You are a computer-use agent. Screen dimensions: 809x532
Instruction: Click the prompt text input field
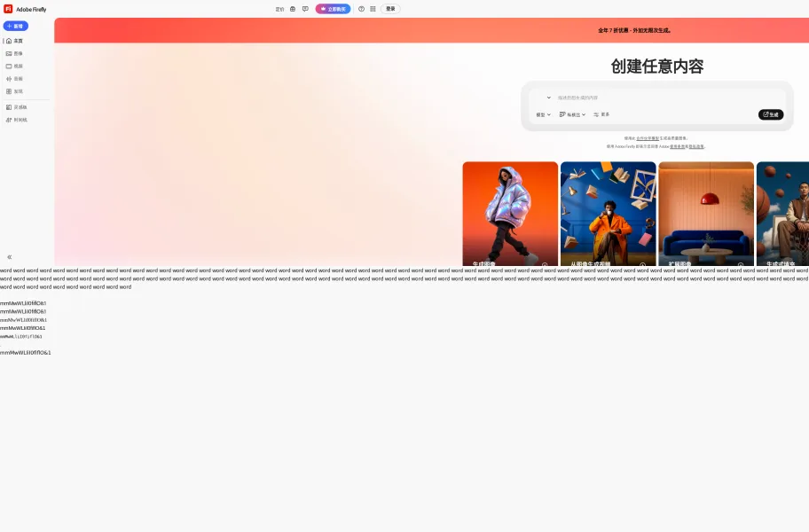pos(668,98)
